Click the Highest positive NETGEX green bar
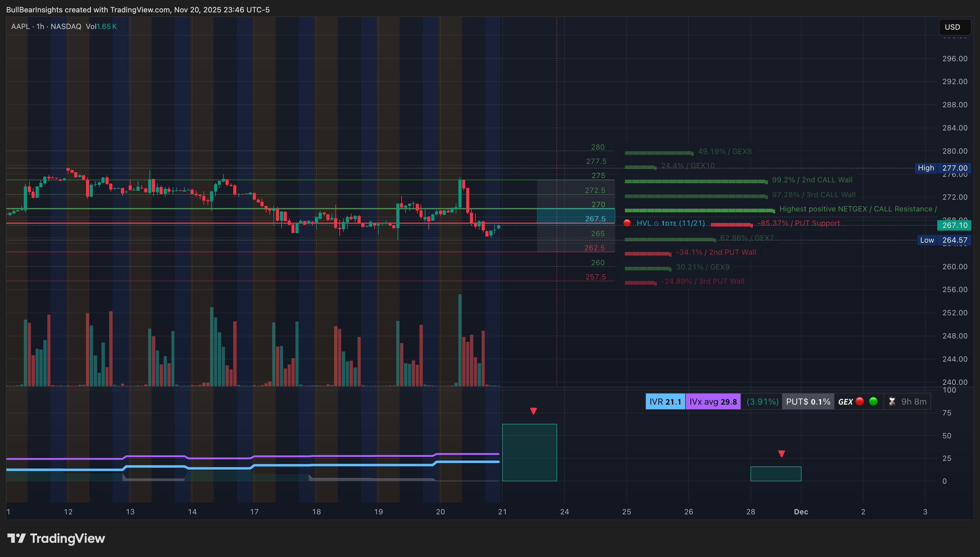Image resolution: width=980 pixels, height=557 pixels. click(x=699, y=210)
